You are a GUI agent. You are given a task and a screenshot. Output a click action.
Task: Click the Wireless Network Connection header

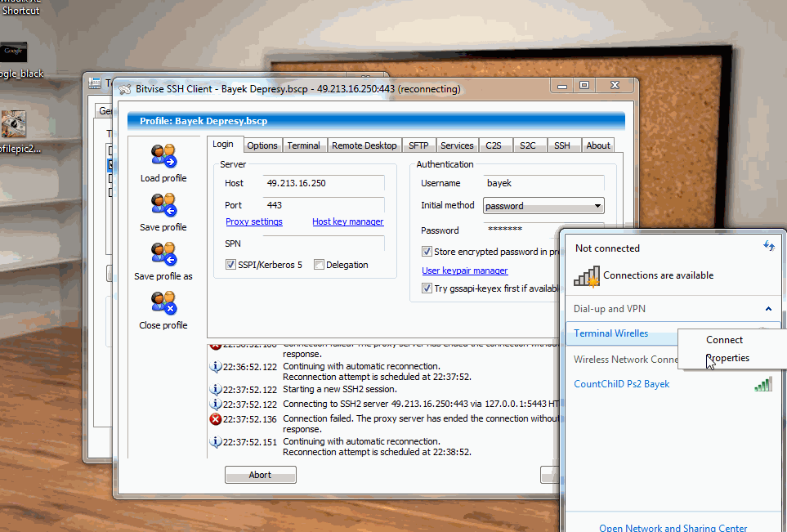[625, 360]
